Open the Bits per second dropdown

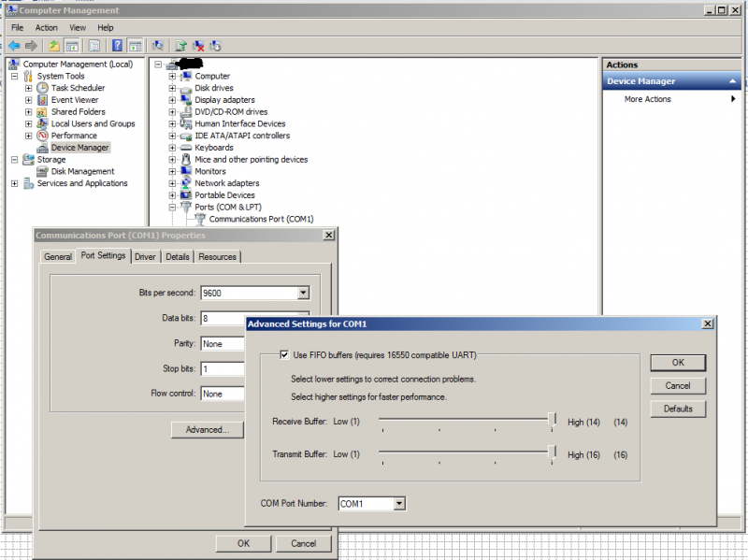[x=302, y=293]
